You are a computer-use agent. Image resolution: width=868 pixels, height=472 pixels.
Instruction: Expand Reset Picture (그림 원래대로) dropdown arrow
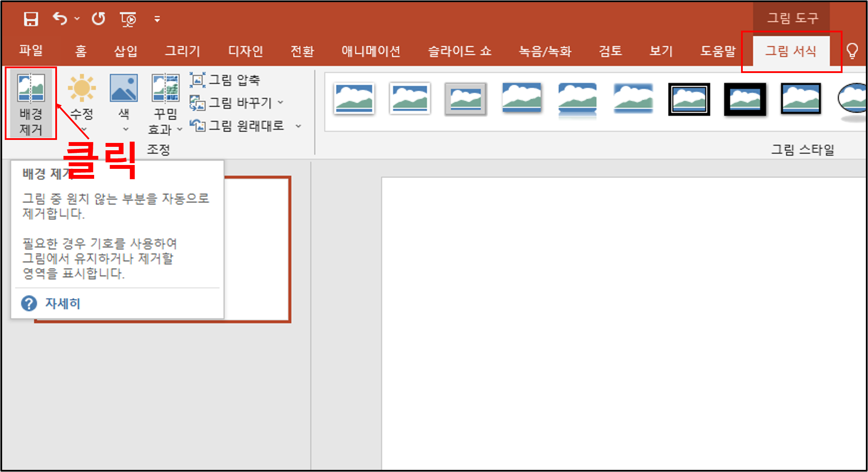coord(298,126)
